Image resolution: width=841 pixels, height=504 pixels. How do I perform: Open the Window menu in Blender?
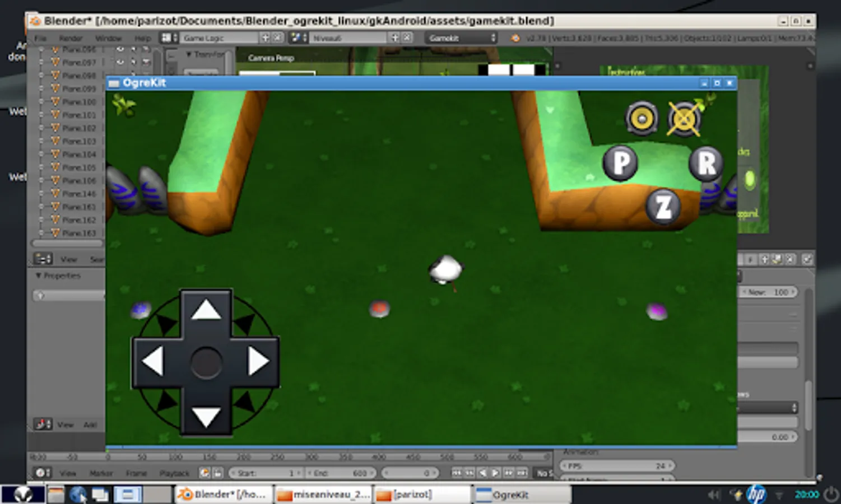(108, 38)
